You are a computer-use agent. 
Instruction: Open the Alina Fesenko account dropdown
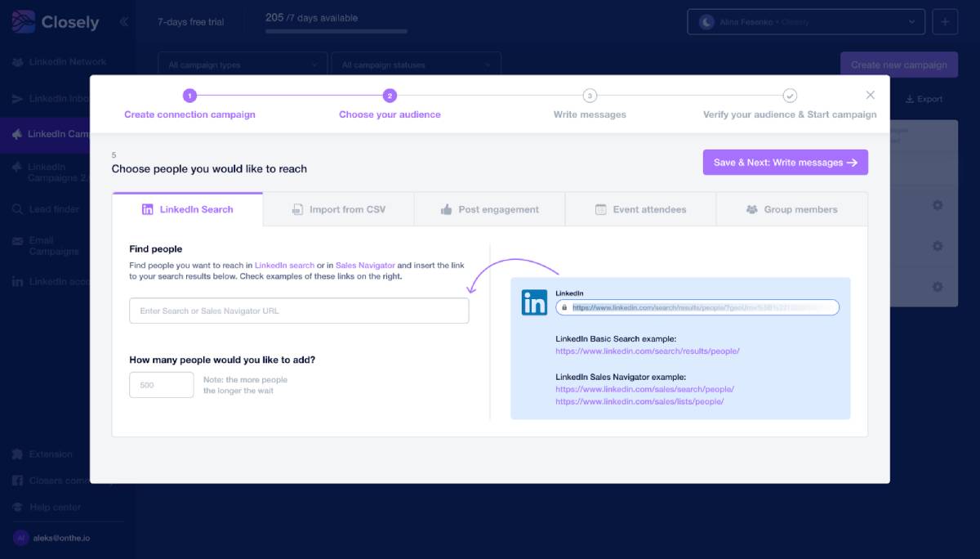pos(806,22)
